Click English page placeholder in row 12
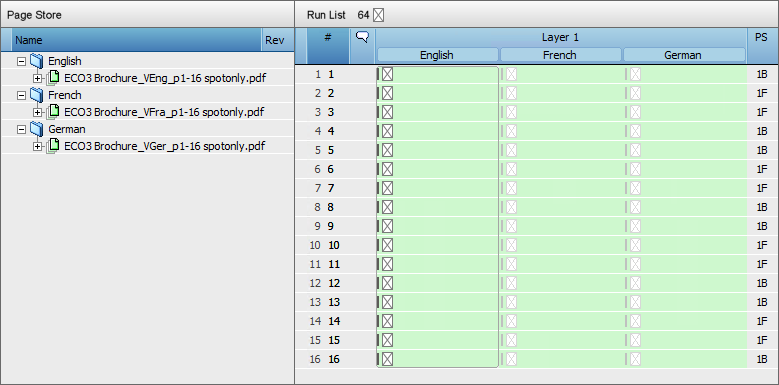 click(x=388, y=283)
